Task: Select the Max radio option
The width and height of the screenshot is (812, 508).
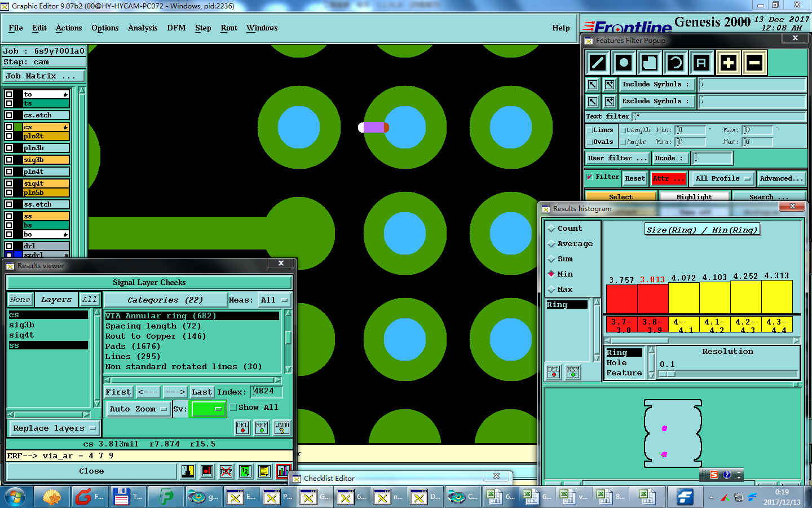Action: click(551, 290)
